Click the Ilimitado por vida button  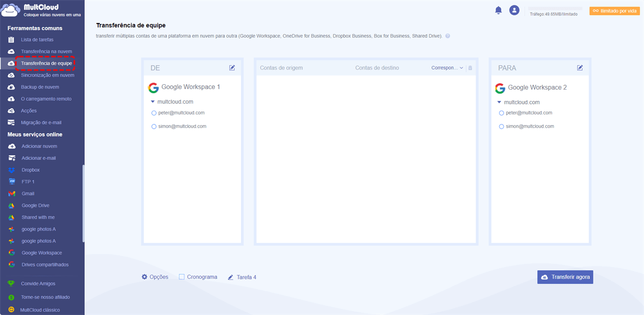[614, 11]
